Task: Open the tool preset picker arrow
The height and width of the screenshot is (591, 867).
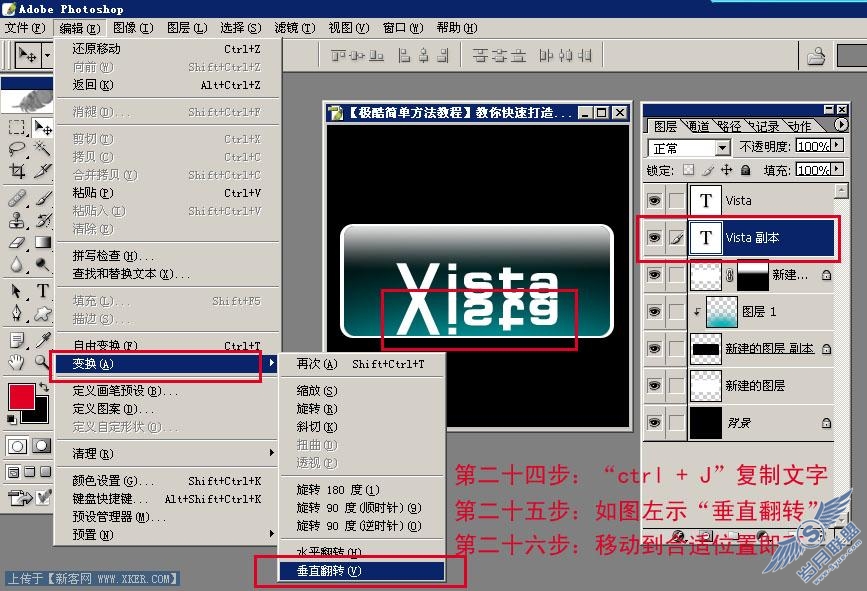Action: [48, 55]
